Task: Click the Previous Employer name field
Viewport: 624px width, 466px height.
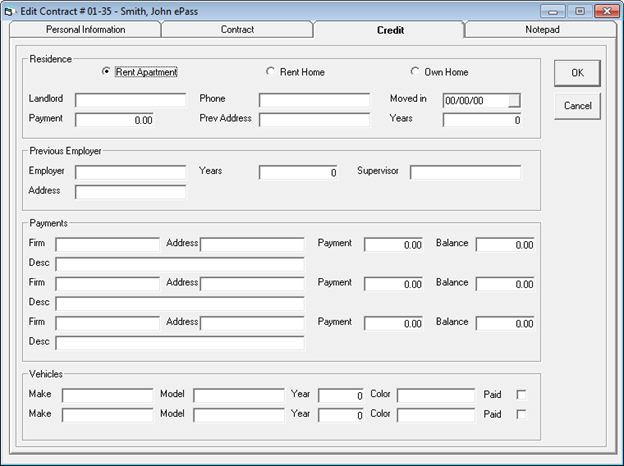Action: (131, 172)
